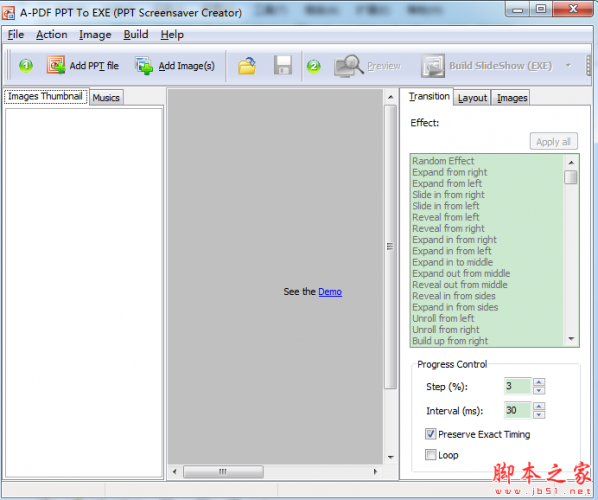Open the Action menu

51,35
